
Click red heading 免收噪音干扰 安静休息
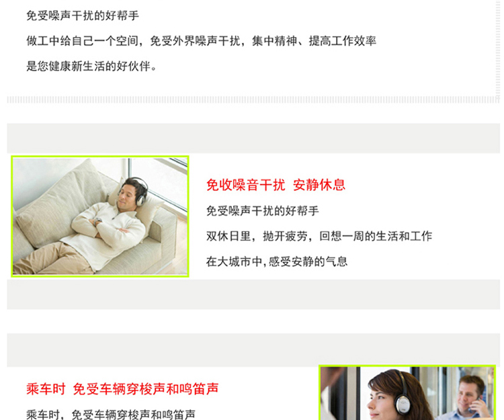click(276, 185)
